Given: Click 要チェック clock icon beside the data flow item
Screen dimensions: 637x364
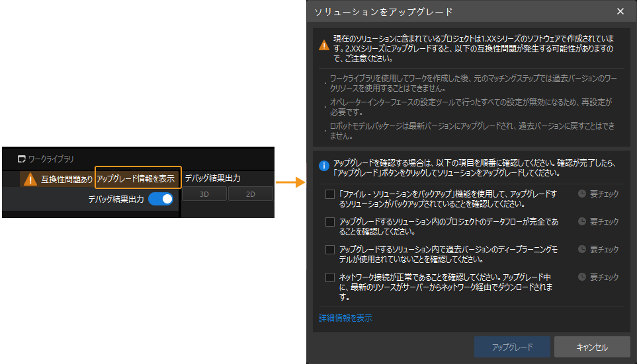Looking at the screenshot, I should coord(581,221).
